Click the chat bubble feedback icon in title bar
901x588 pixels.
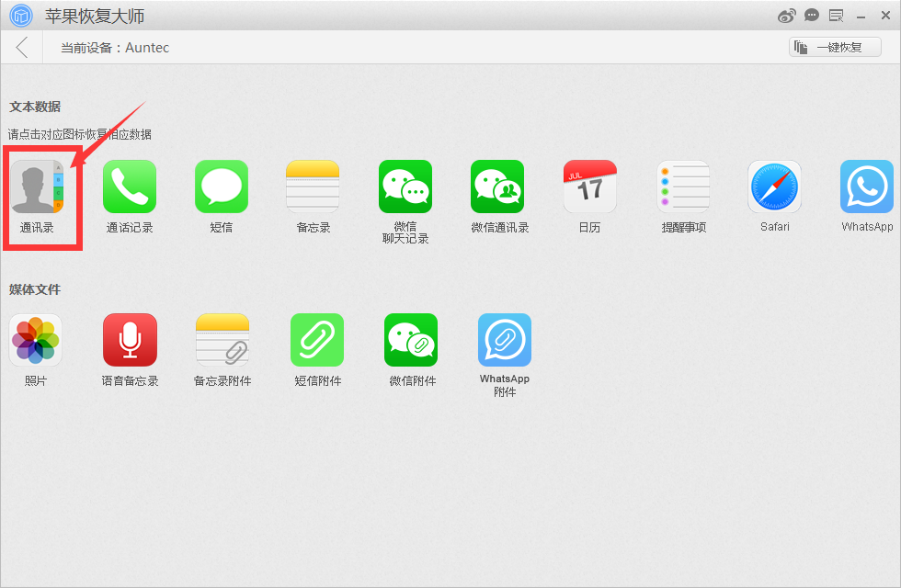[x=812, y=16]
